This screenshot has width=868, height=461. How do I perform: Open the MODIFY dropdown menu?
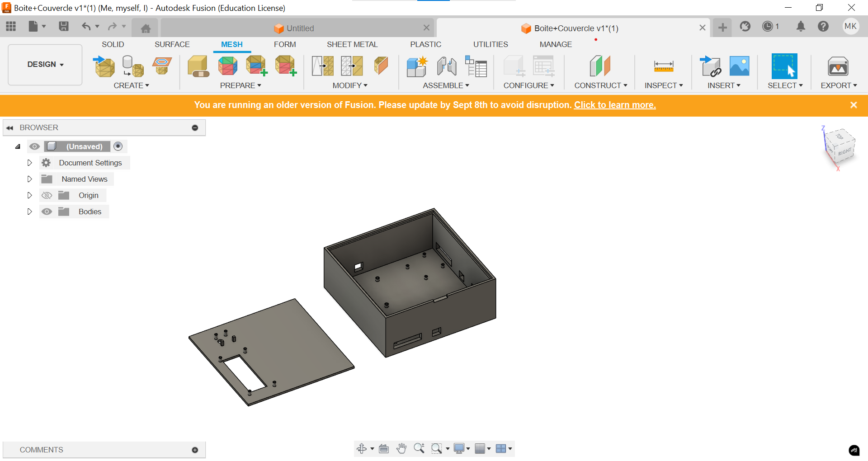click(350, 85)
